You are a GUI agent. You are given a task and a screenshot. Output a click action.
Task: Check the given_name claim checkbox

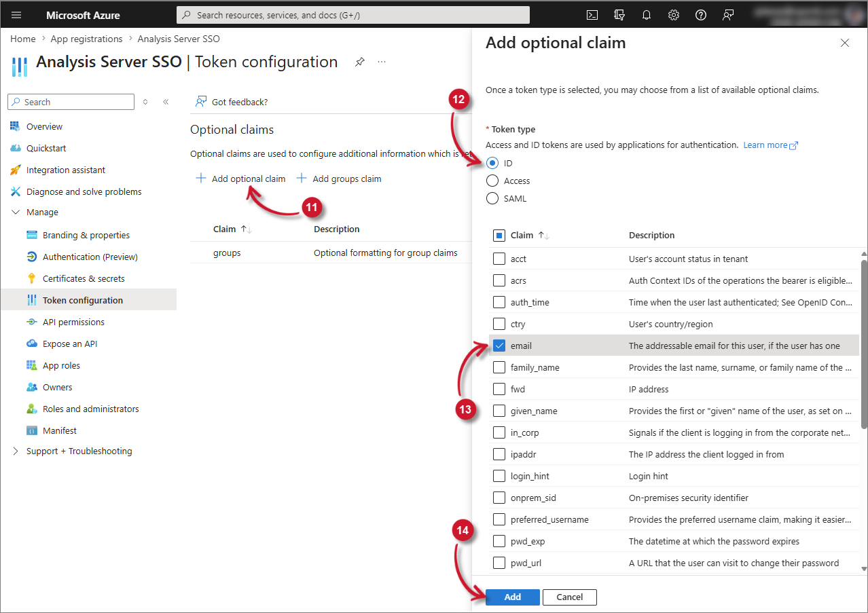coord(499,411)
